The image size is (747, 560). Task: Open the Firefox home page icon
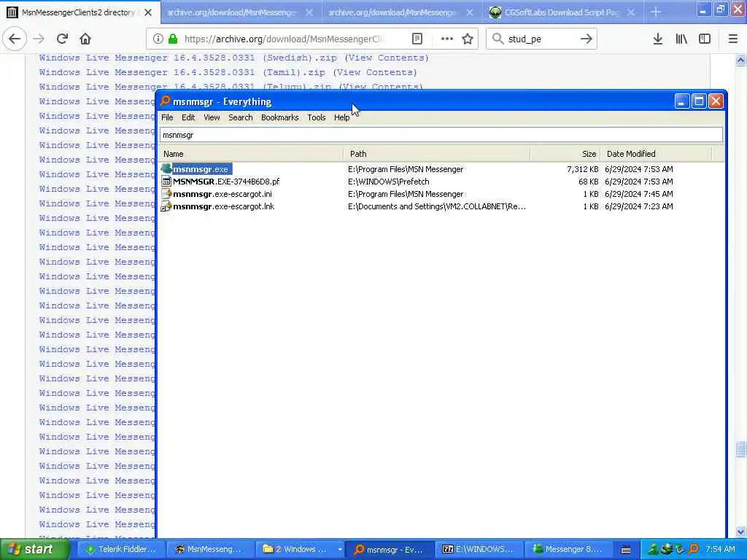click(x=85, y=39)
